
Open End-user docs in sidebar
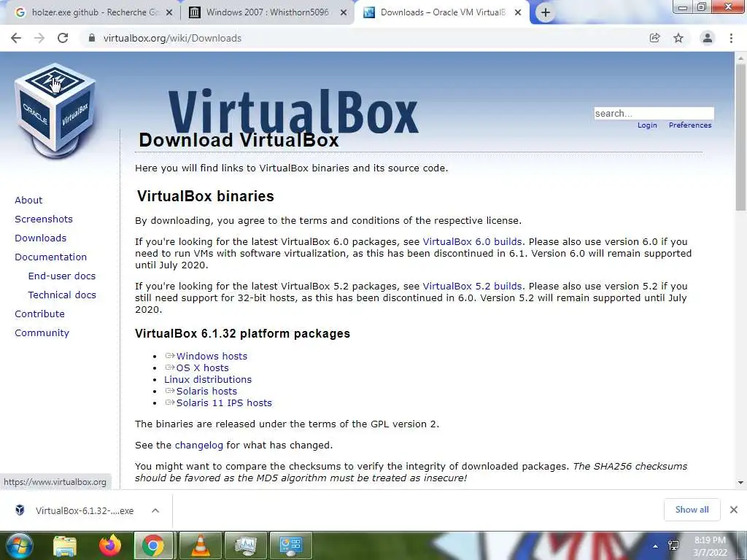tap(62, 276)
